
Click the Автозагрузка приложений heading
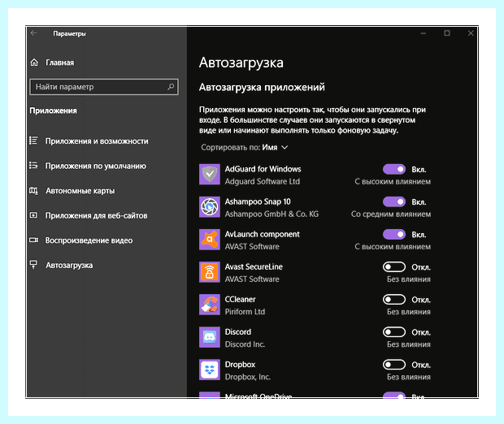click(x=262, y=88)
